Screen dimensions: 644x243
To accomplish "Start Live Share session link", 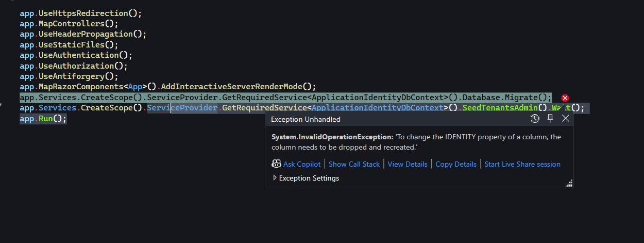I will (522, 164).
